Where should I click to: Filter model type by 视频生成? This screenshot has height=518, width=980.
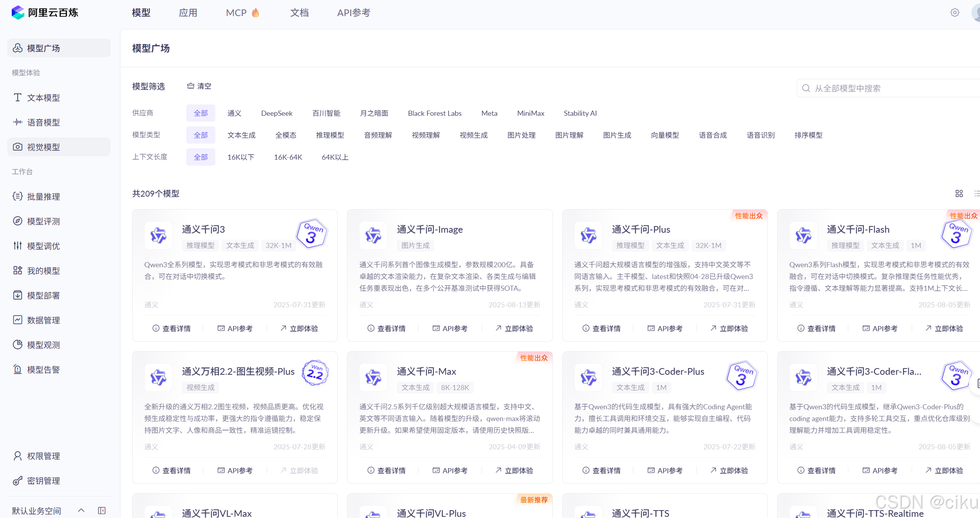[x=474, y=135]
